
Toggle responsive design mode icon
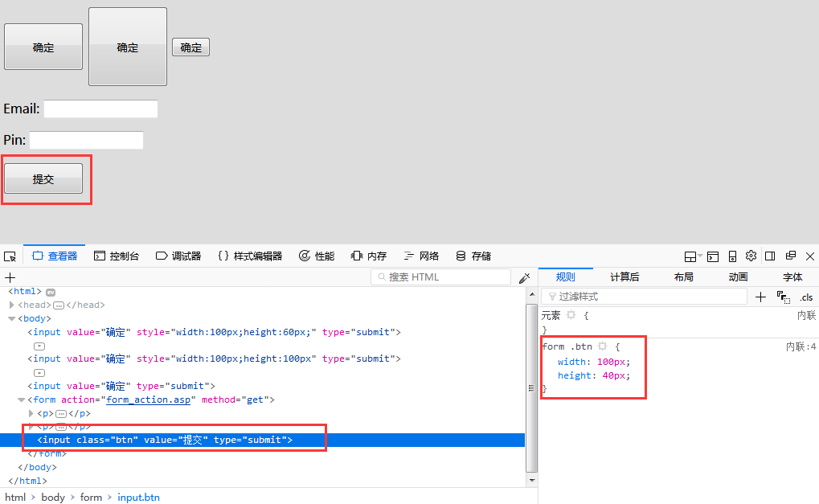pos(732,256)
